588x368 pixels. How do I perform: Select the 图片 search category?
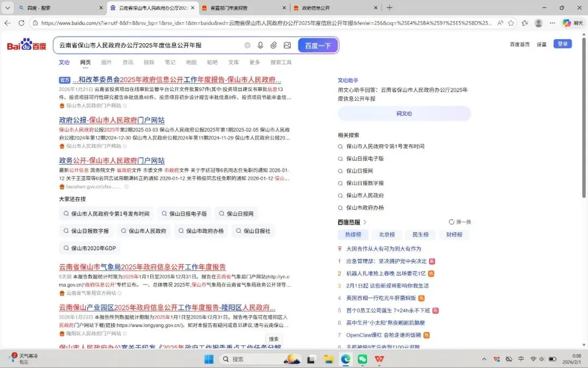coord(107,62)
